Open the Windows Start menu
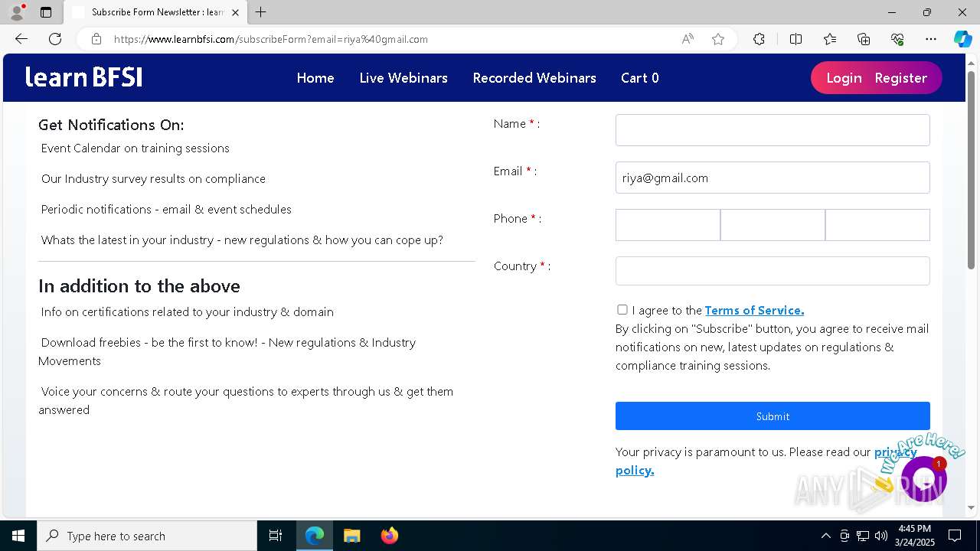Image resolution: width=980 pixels, height=551 pixels. (x=18, y=536)
